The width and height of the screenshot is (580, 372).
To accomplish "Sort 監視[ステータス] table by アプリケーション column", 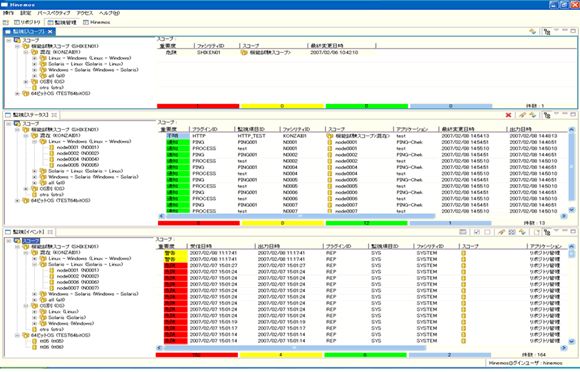I will tap(416, 129).
